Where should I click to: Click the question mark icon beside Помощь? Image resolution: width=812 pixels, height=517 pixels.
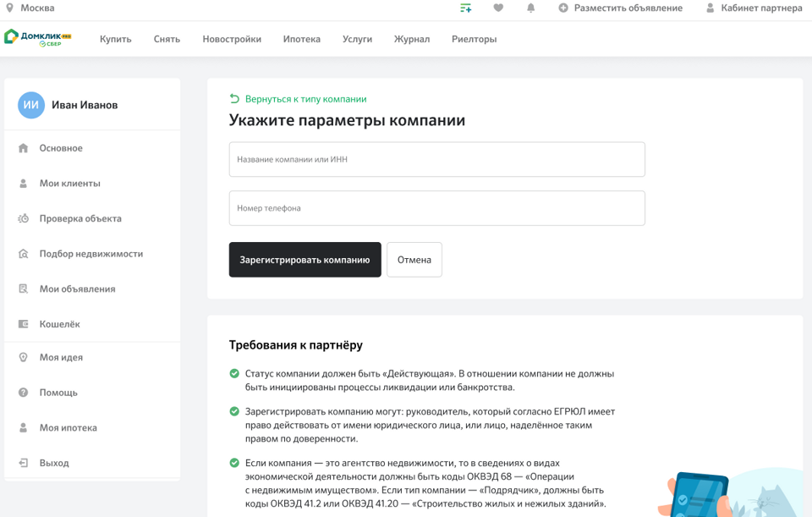[24, 393]
